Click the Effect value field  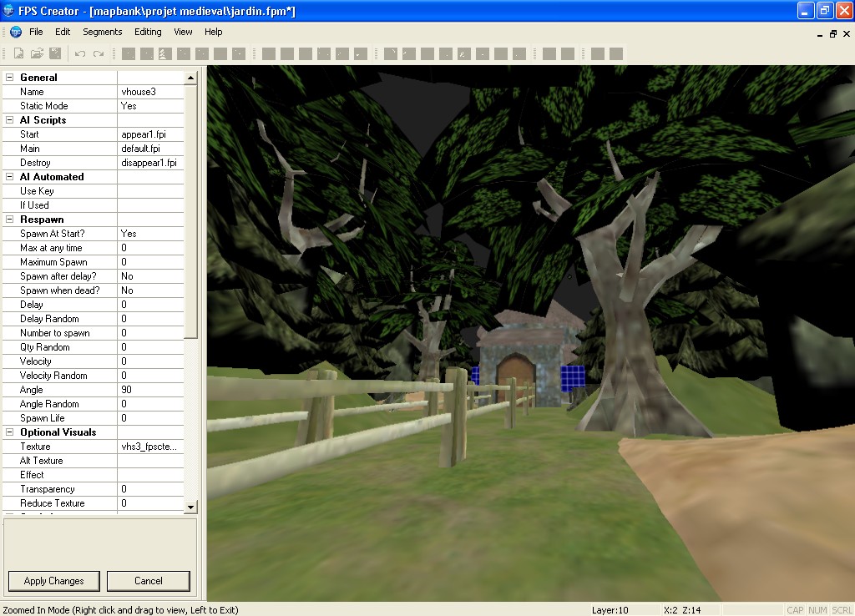150,475
